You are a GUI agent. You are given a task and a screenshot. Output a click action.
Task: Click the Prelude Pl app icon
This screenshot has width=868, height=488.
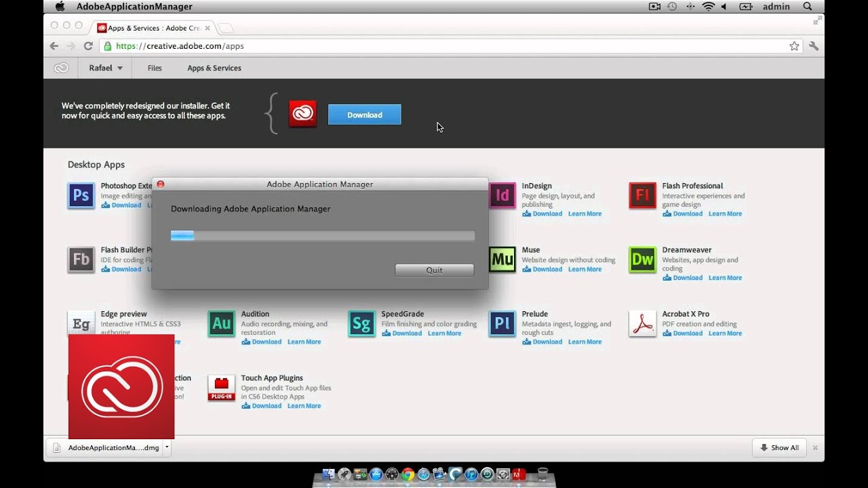[502, 323]
